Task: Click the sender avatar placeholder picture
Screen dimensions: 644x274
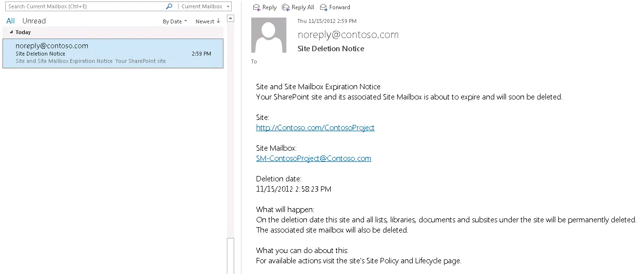Action: click(269, 35)
